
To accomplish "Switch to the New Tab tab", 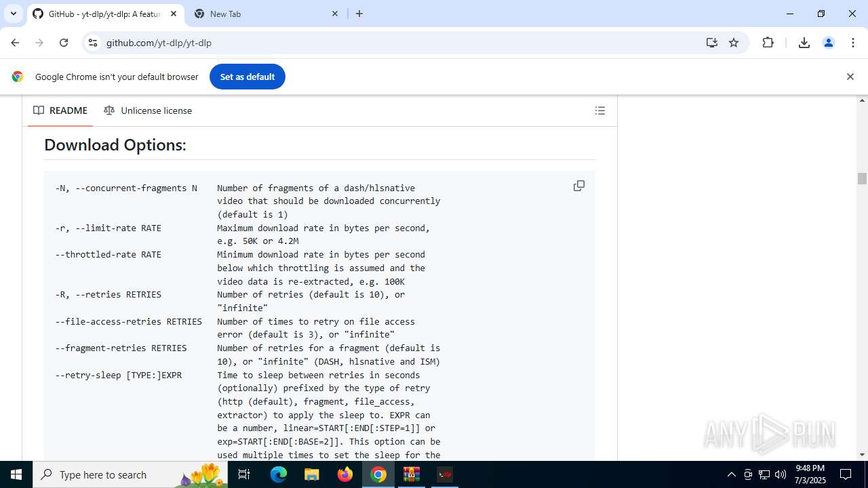I will tap(266, 14).
